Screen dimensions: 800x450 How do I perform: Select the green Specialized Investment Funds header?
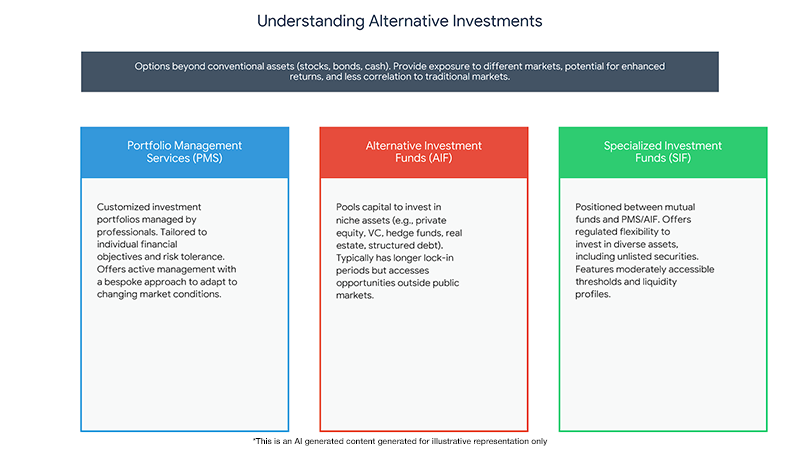click(662, 152)
